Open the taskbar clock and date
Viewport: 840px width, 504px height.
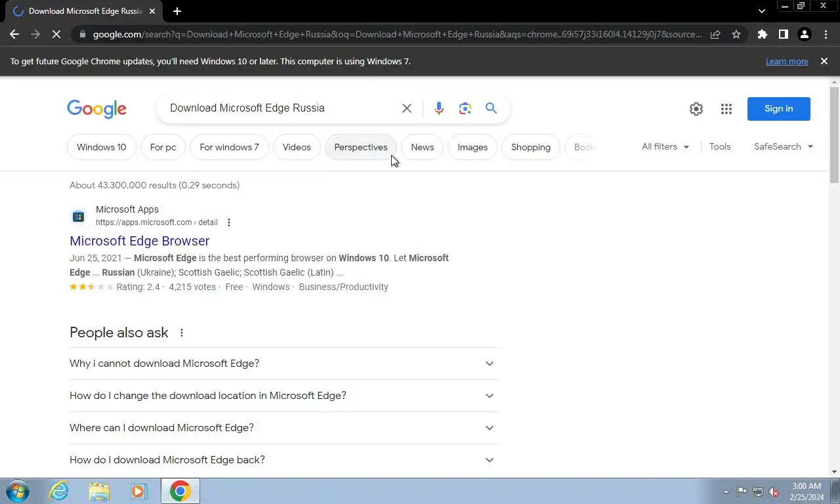(x=807, y=492)
